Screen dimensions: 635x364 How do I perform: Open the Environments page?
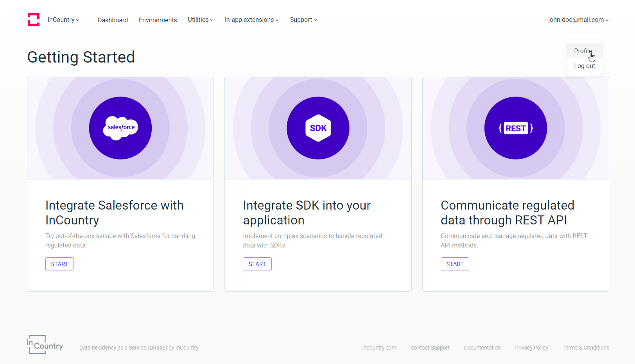click(158, 20)
